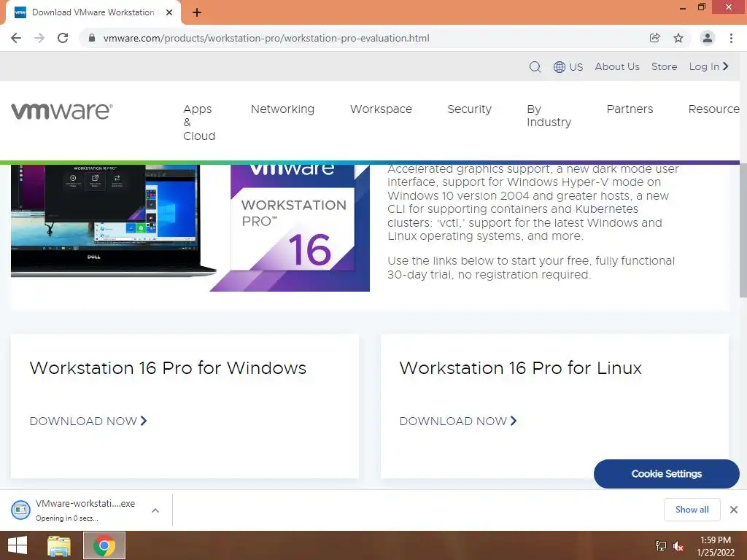The image size is (747, 560).
Task: Click the network tray icon
Action: (661, 545)
